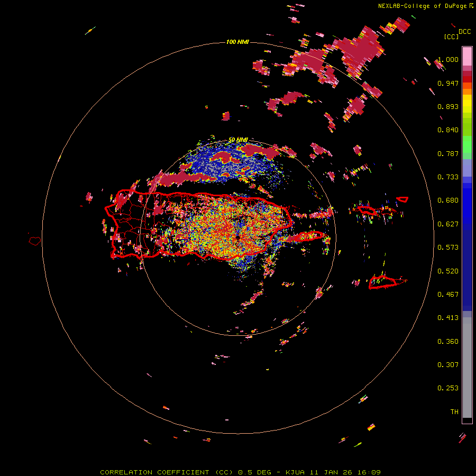The width and height of the screenshot is (476, 476).
Task: Click the Vieques island outline
Action: pos(309,236)
